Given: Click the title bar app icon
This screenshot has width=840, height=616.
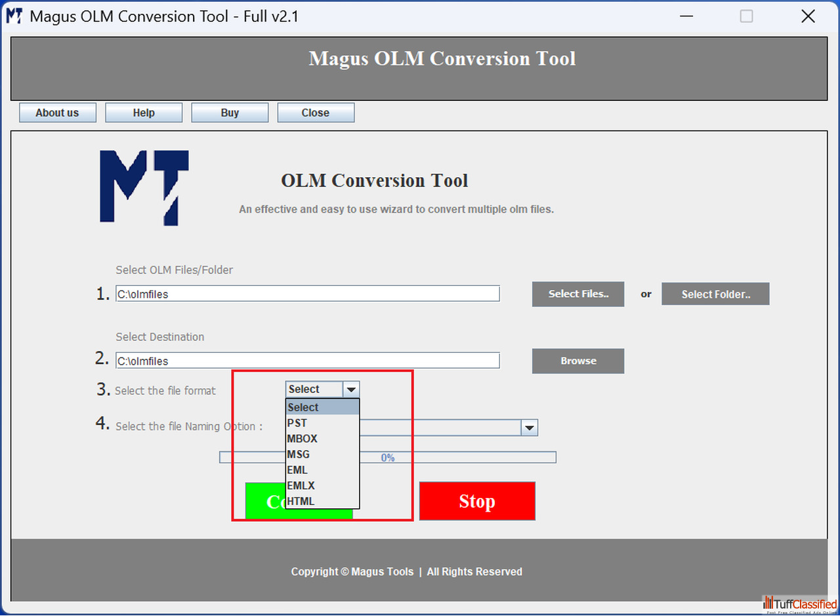Looking at the screenshot, I should [x=14, y=16].
